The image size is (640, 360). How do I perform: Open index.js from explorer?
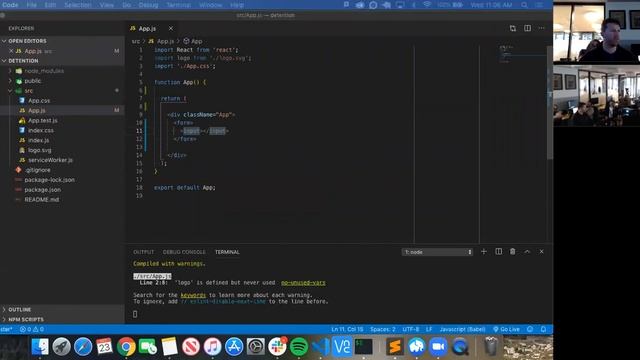[x=38, y=140]
